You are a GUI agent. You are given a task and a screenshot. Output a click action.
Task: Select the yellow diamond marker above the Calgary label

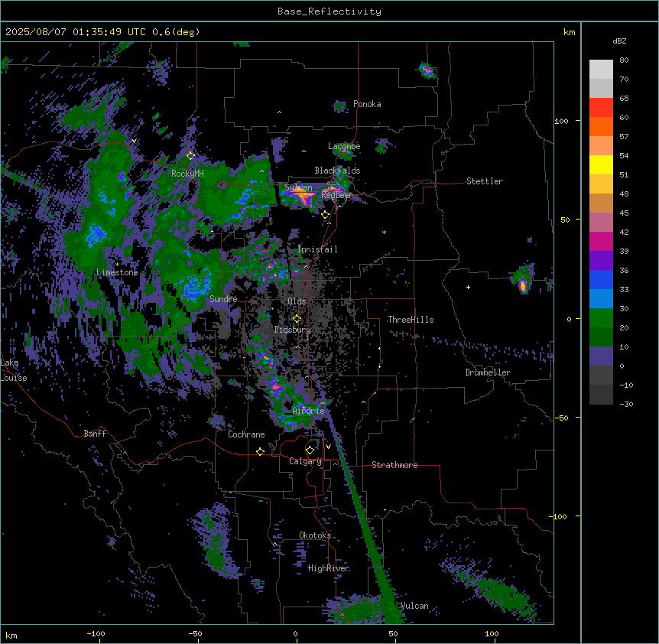pos(310,450)
